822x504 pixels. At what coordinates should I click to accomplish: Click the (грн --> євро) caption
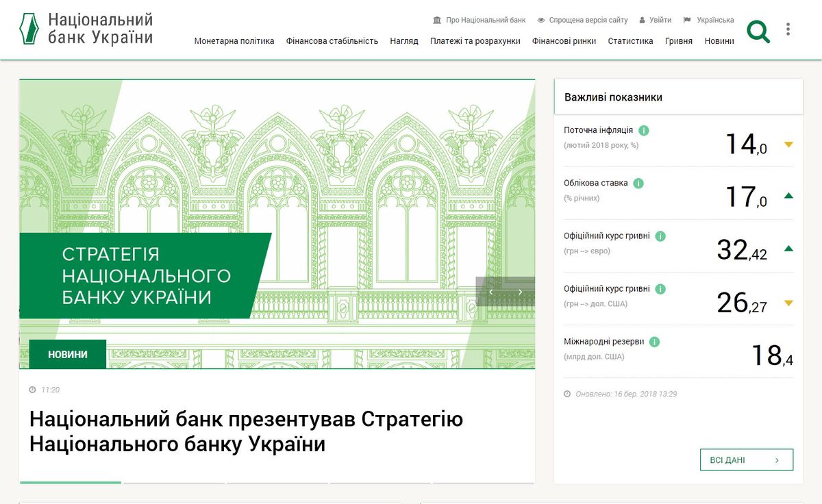tap(587, 251)
